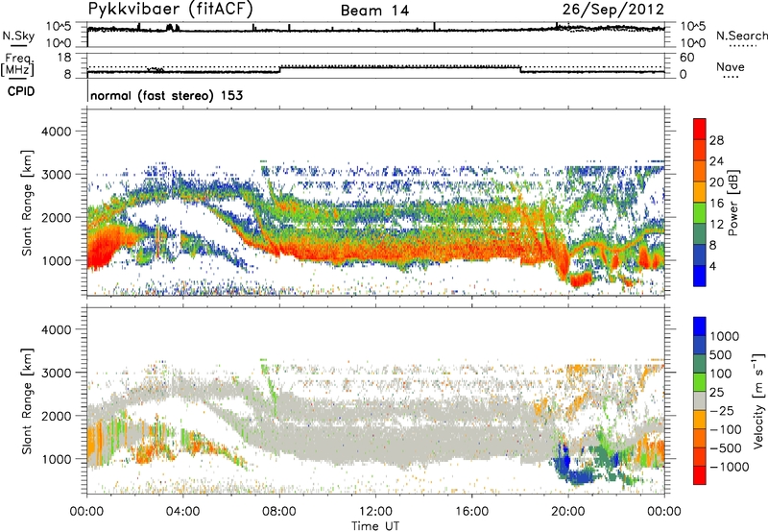Click the '-1000' Velocity scale value
This screenshot has height=532, width=768.
[x=730, y=467]
